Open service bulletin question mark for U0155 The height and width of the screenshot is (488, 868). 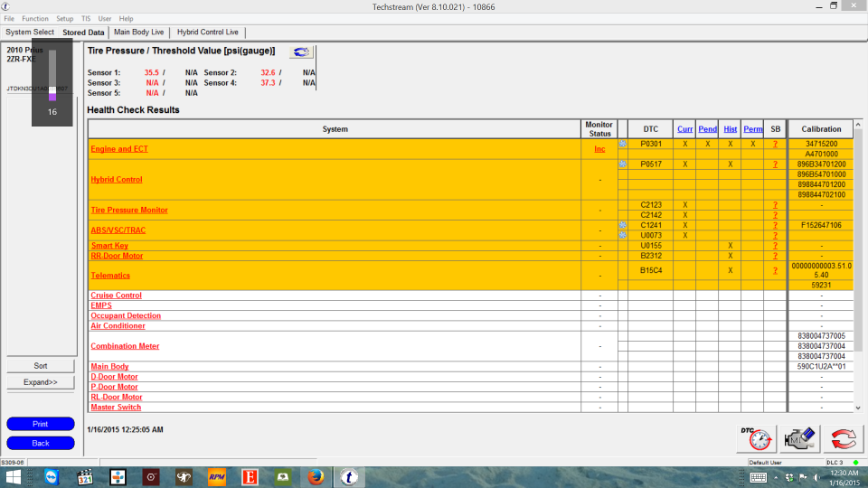(775, 246)
